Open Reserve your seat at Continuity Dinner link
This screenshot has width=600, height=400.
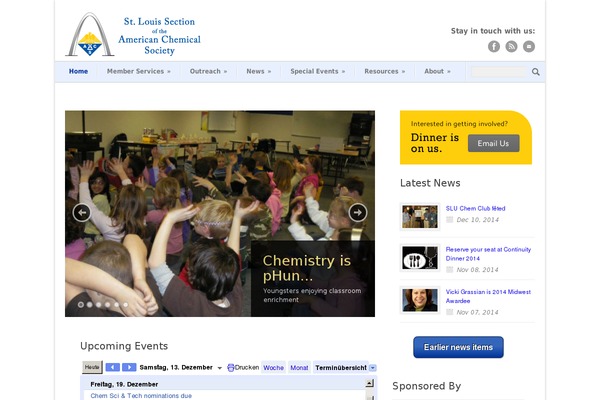coord(488,254)
